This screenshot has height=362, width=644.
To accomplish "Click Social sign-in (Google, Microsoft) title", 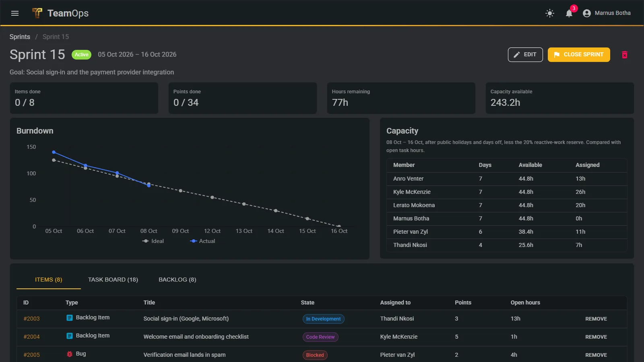I will point(186,319).
